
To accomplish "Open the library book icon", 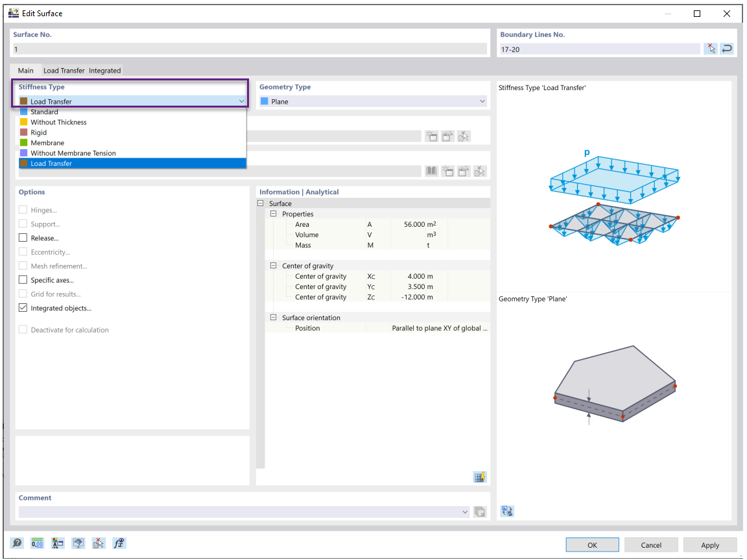I will [x=432, y=171].
